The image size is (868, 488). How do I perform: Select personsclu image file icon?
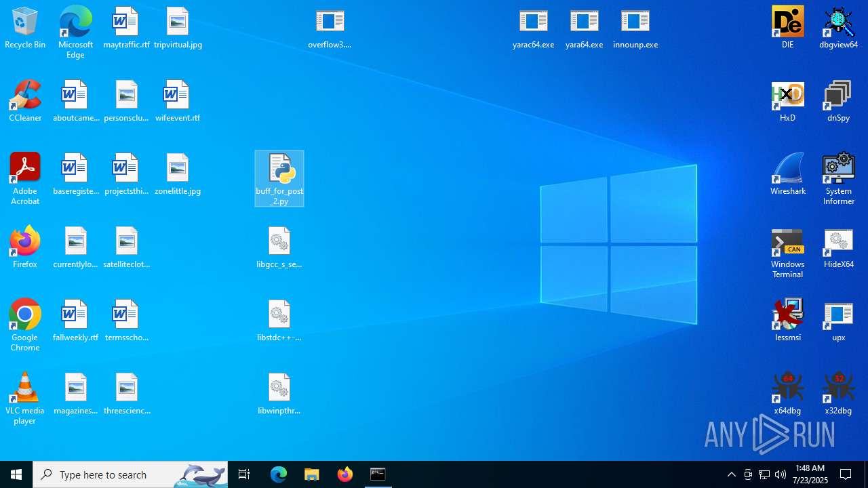[x=126, y=102]
